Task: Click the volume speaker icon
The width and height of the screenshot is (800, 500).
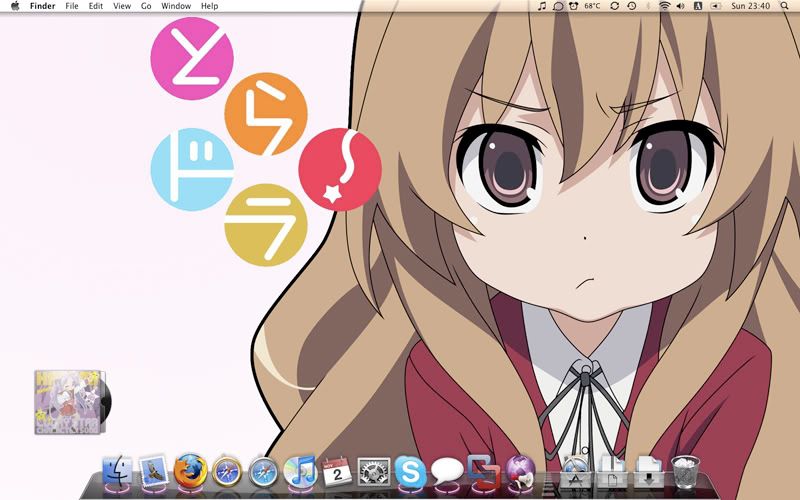Action: pyautogui.click(x=681, y=6)
